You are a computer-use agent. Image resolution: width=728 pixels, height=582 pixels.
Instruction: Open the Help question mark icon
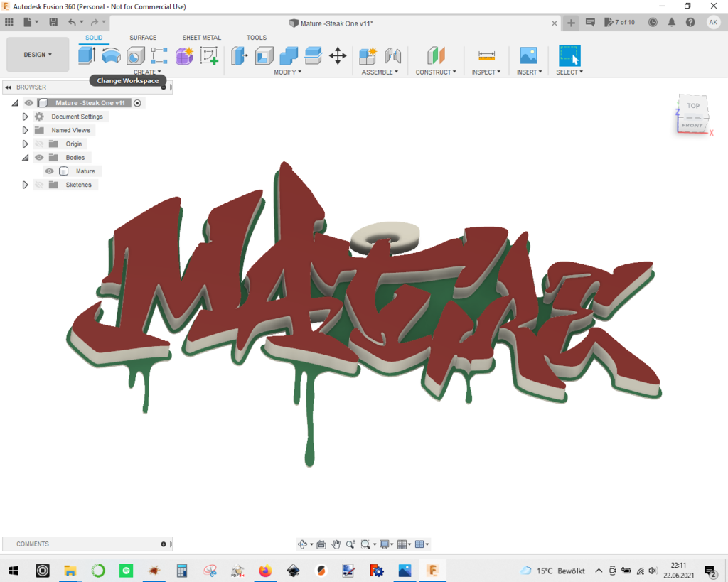tap(690, 22)
